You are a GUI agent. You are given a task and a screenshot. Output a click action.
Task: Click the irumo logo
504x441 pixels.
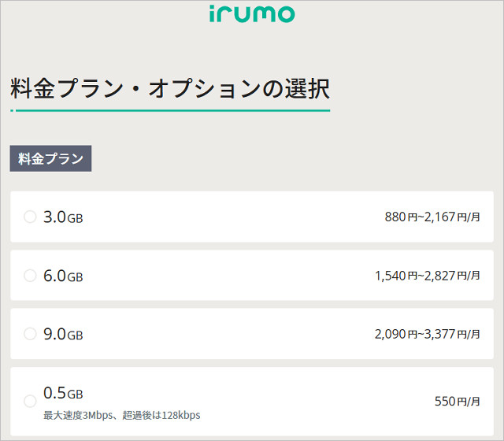[x=252, y=14]
